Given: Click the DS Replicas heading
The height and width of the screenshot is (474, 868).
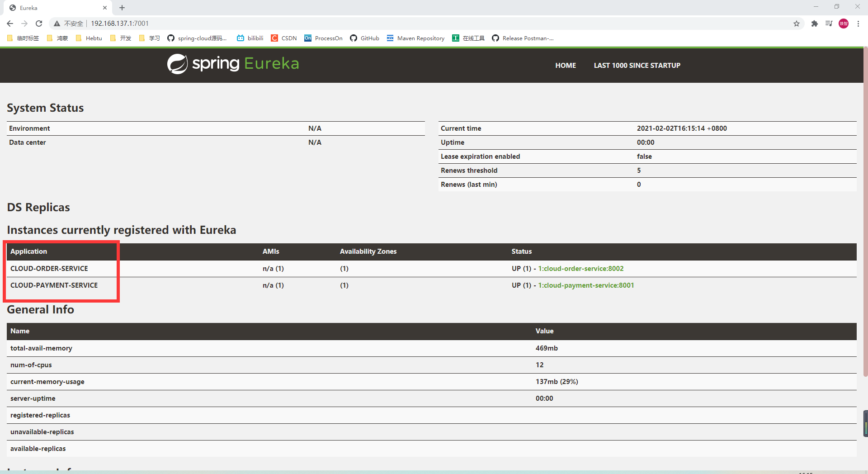Looking at the screenshot, I should (x=38, y=208).
